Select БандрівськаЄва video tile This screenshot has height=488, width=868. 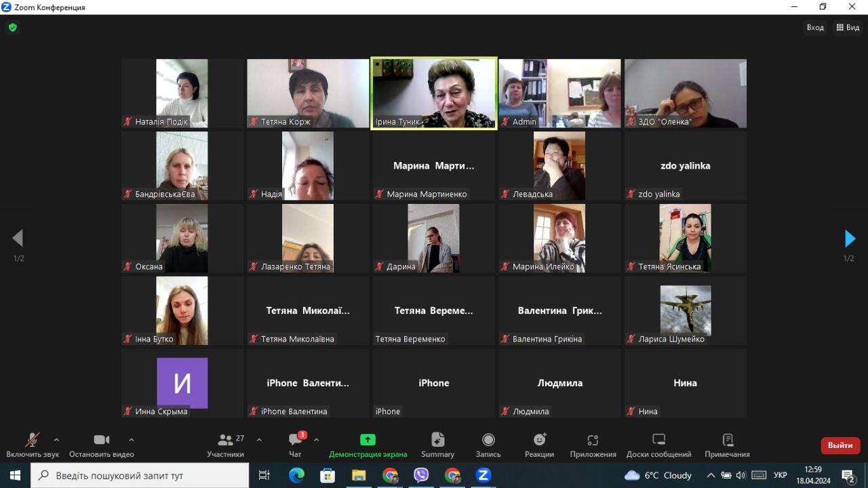182,165
